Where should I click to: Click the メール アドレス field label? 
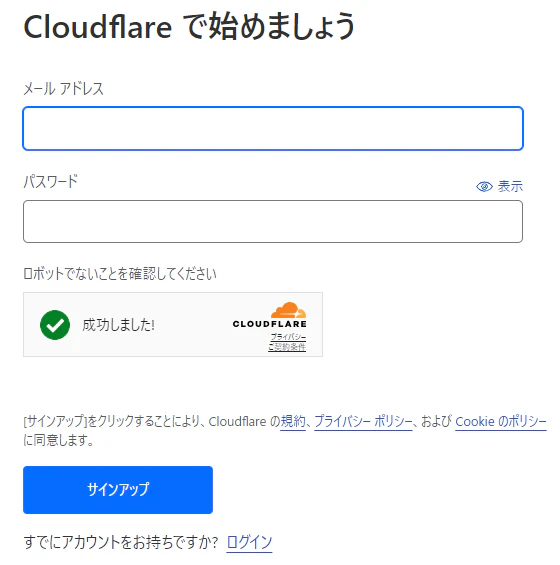coord(63,89)
